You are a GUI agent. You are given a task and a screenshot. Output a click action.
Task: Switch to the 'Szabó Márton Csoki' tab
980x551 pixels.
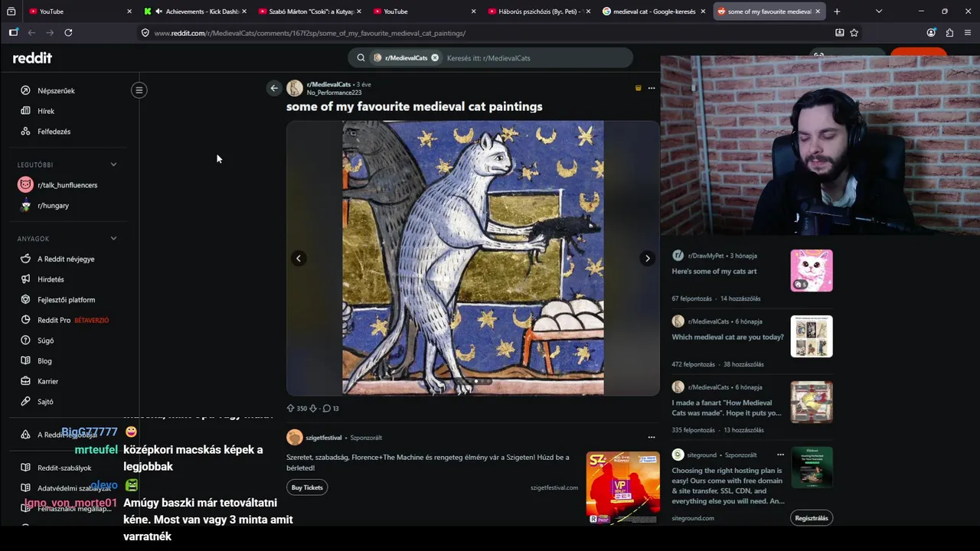click(x=310, y=11)
